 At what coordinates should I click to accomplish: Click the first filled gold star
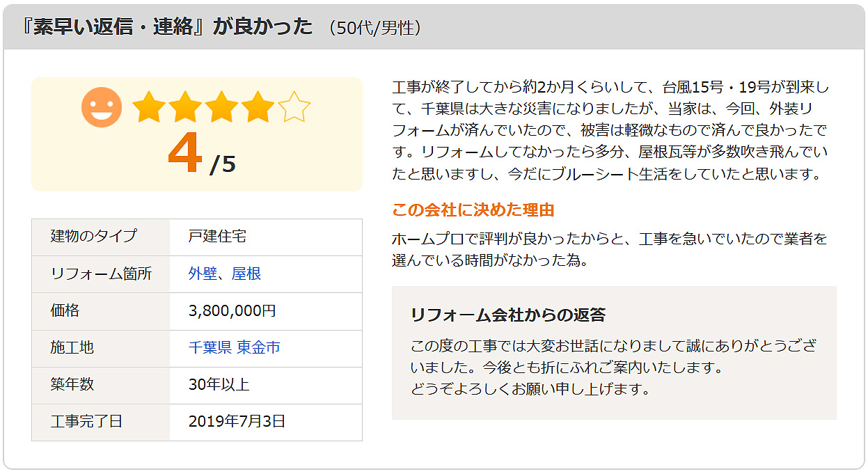click(148, 107)
